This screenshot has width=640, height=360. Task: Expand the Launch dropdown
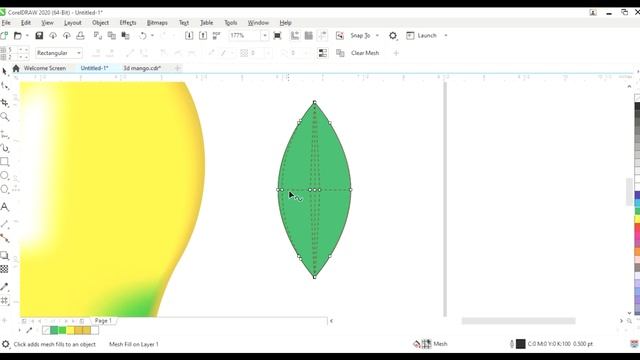click(446, 36)
